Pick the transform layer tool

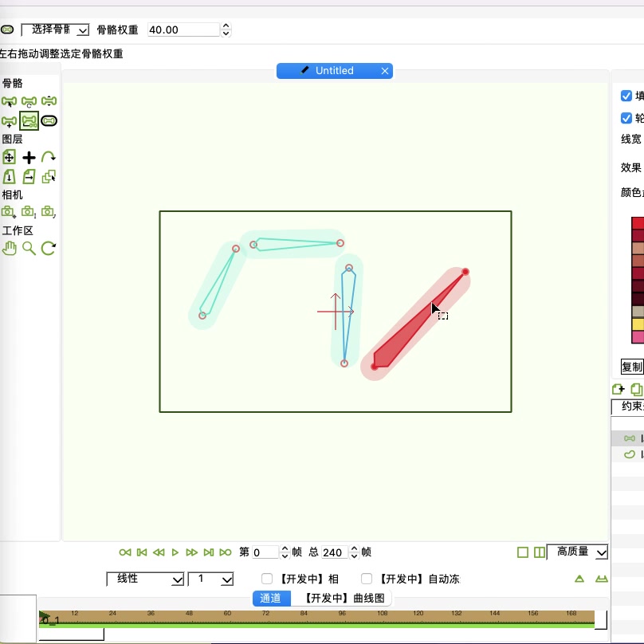click(x=9, y=158)
